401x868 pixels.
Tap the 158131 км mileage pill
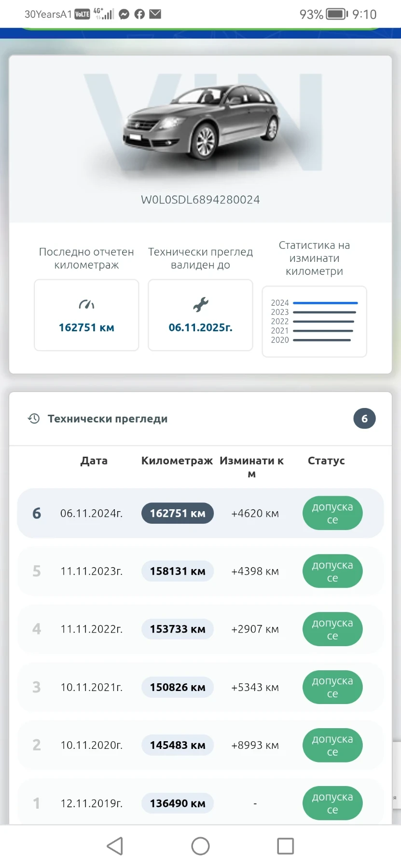pos(178,571)
